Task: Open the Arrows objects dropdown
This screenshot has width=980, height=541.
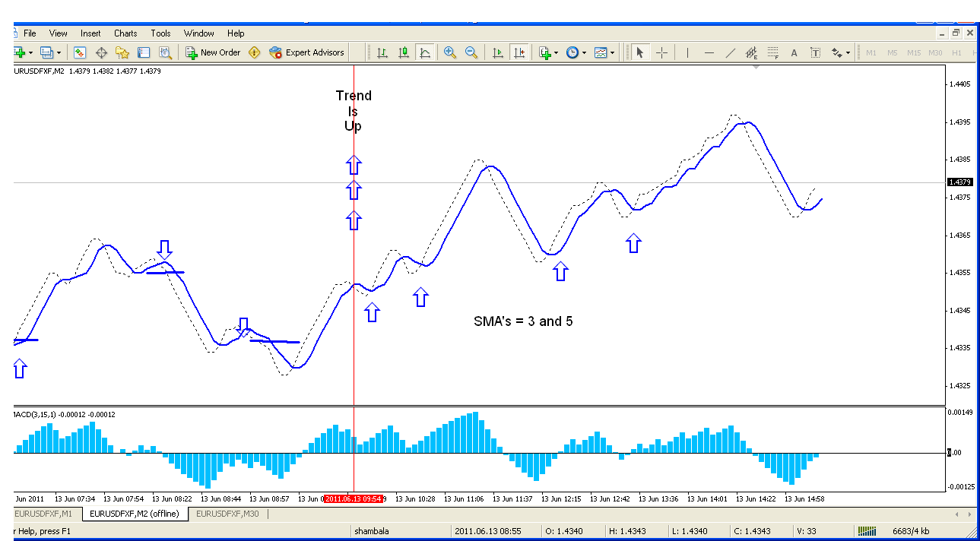Action: pyautogui.click(x=841, y=52)
